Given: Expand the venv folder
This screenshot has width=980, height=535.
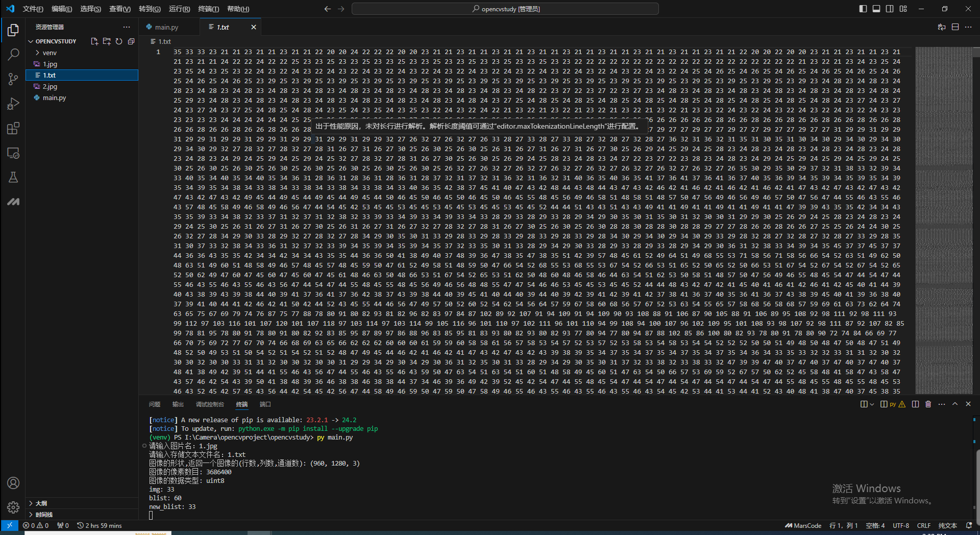Looking at the screenshot, I should (x=82, y=53).
